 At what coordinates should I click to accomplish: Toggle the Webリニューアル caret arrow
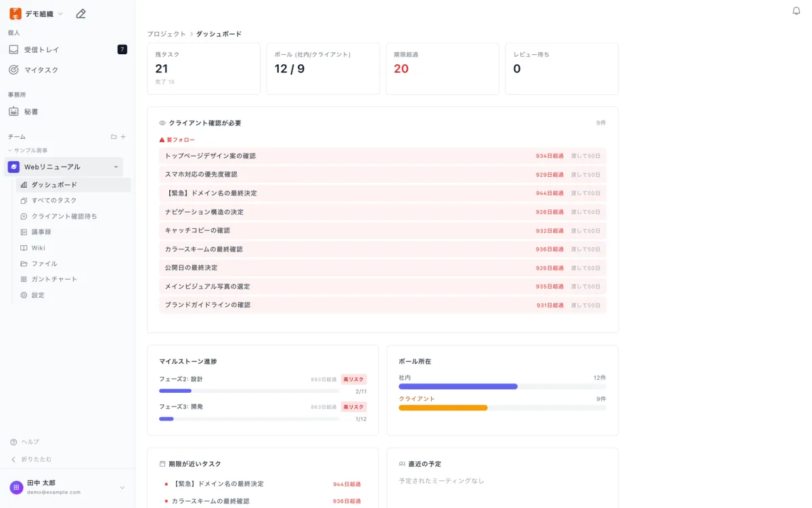(x=116, y=167)
